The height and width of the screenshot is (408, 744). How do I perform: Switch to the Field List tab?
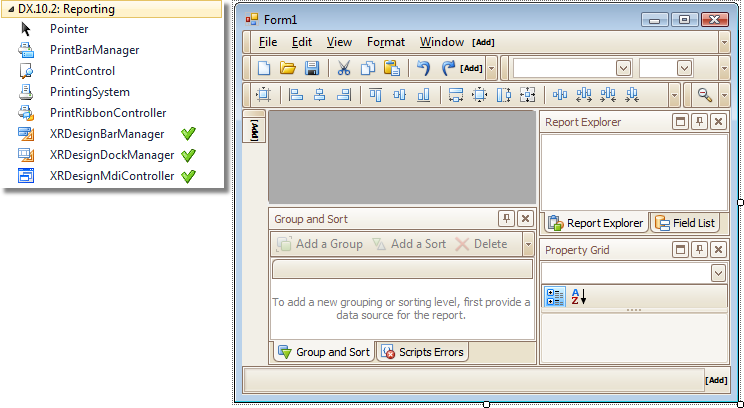point(685,223)
